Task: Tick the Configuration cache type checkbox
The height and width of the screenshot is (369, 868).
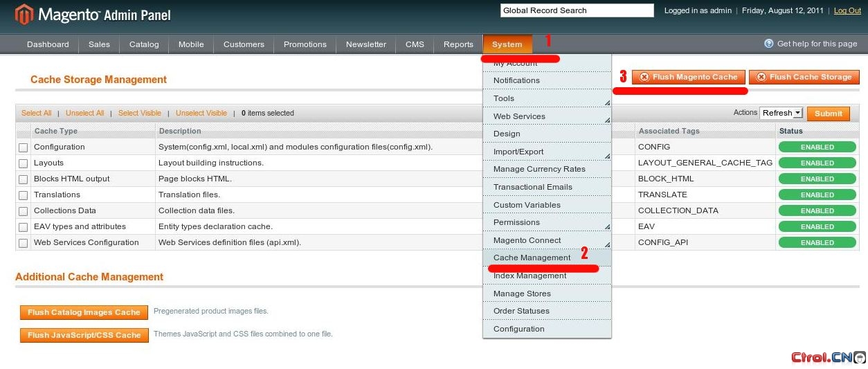Action: pos(24,147)
